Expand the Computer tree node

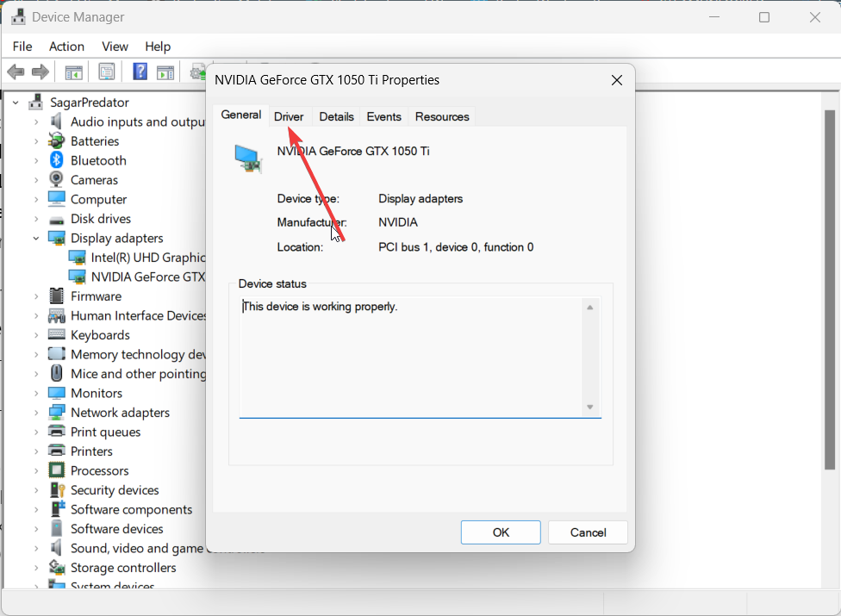[36, 199]
